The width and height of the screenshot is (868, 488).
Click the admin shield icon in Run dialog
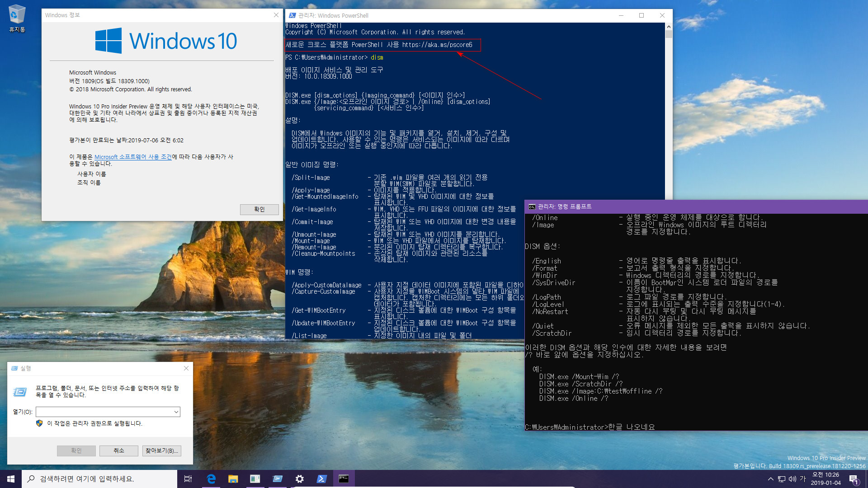pyautogui.click(x=39, y=423)
